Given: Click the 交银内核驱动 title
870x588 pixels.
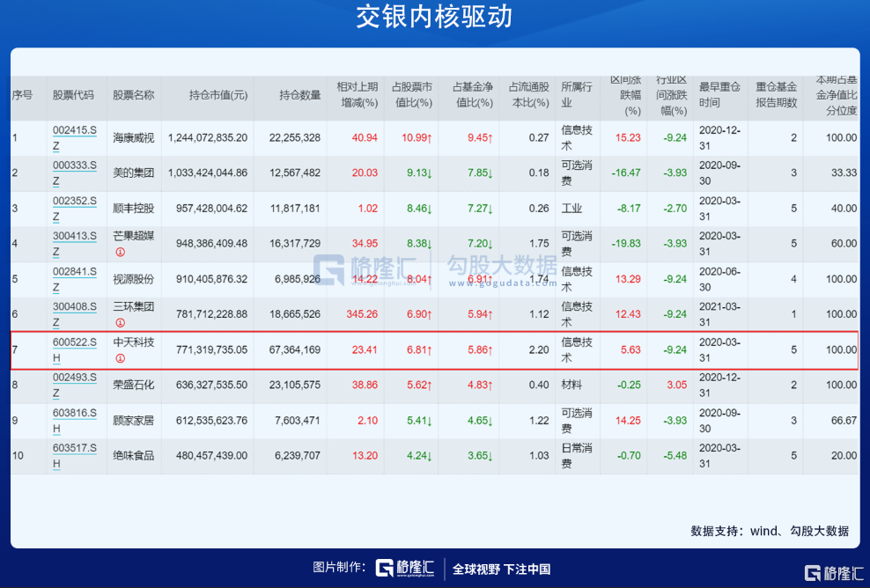Looking at the screenshot, I should (x=434, y=17).
